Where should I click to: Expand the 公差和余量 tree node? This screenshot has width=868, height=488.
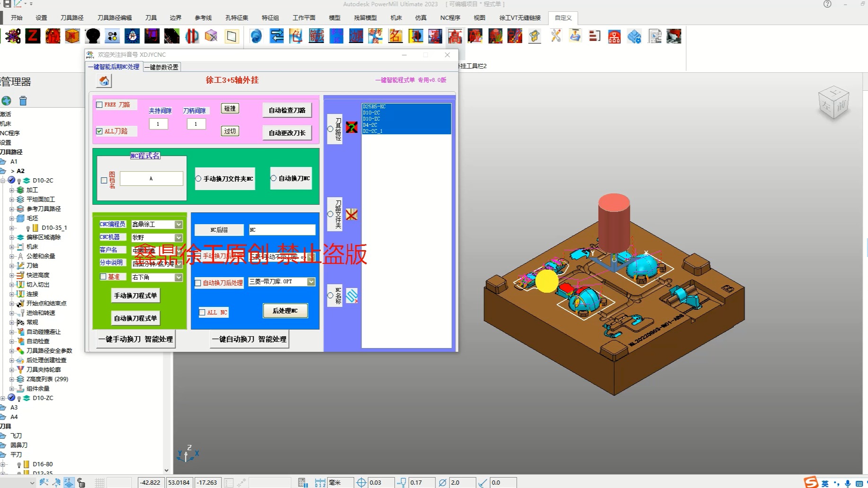click(12, 256)
